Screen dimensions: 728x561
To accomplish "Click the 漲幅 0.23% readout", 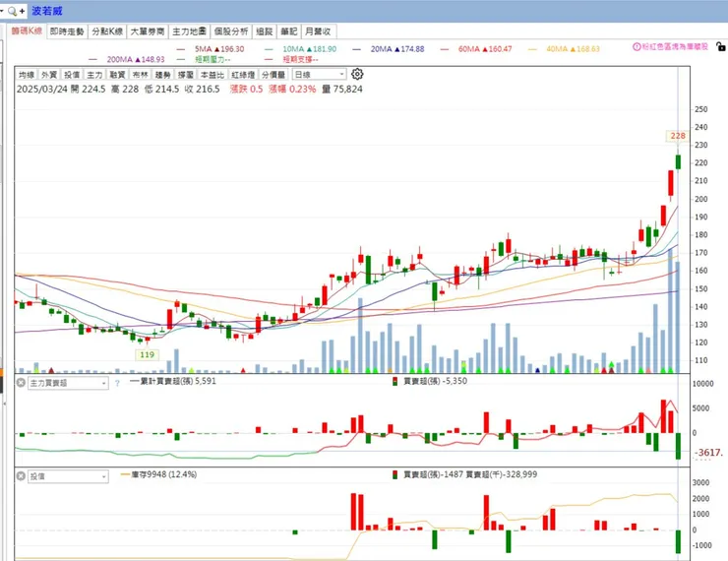I will click(x=292, y=89).
